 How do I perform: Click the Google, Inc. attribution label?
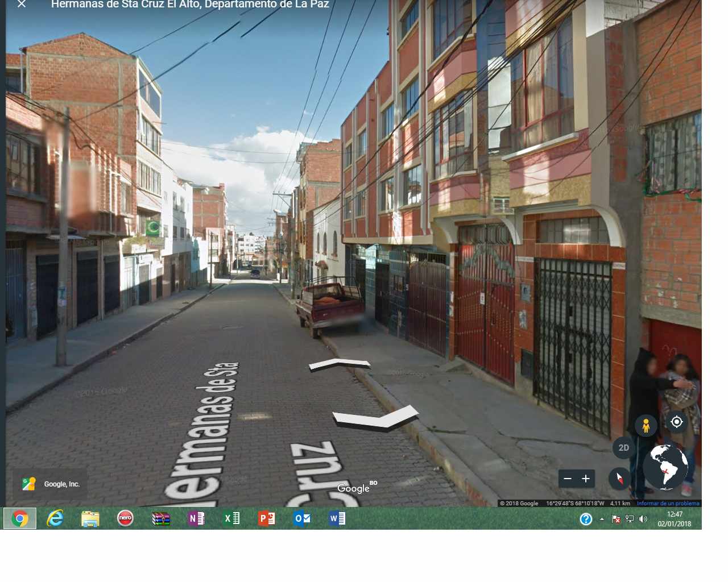tap(61, 483)
